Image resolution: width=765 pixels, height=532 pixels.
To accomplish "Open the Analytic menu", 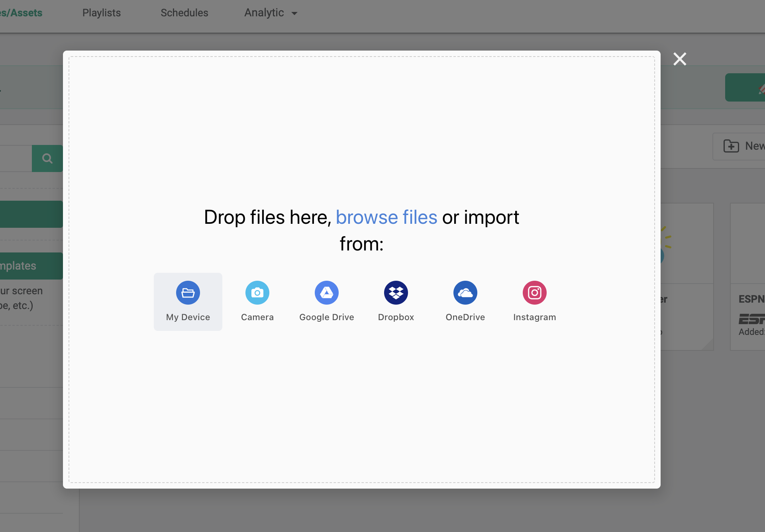I will 264,13.
